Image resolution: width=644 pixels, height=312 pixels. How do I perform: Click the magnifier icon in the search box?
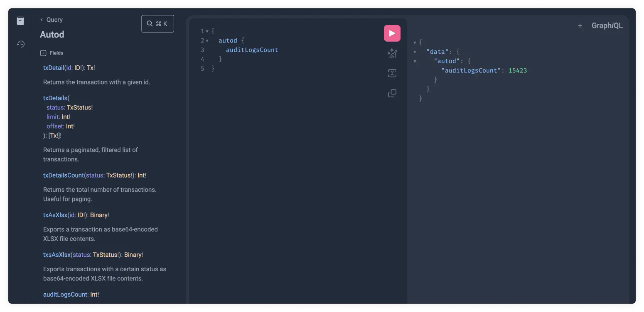click(x=150, y=23)
